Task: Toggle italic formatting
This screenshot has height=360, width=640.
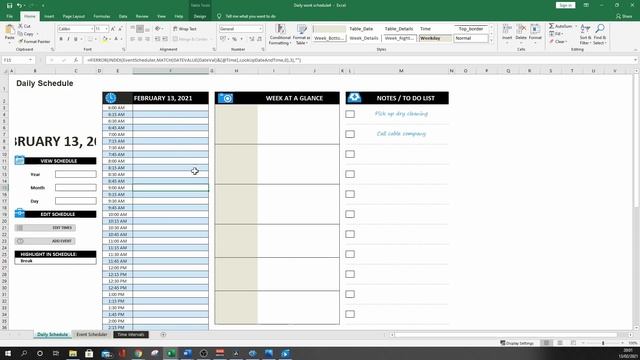Action: (68, 39)
